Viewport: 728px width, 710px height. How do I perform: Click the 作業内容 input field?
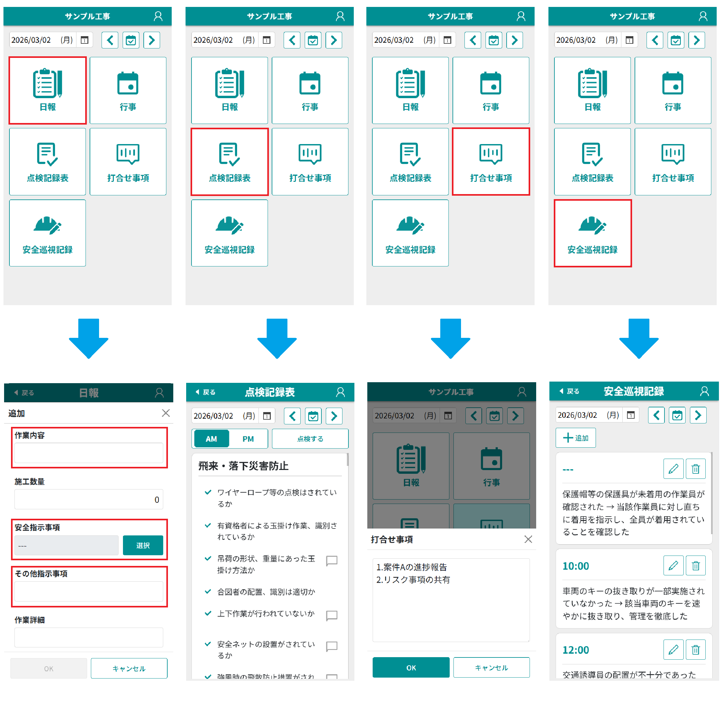[89, 453]
